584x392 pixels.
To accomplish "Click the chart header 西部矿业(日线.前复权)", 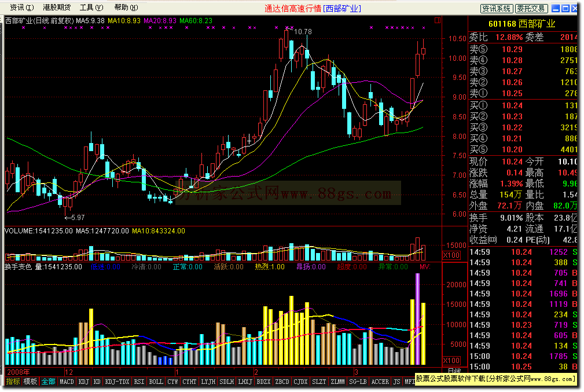I will pyautogui.click(x=39, y=21).
